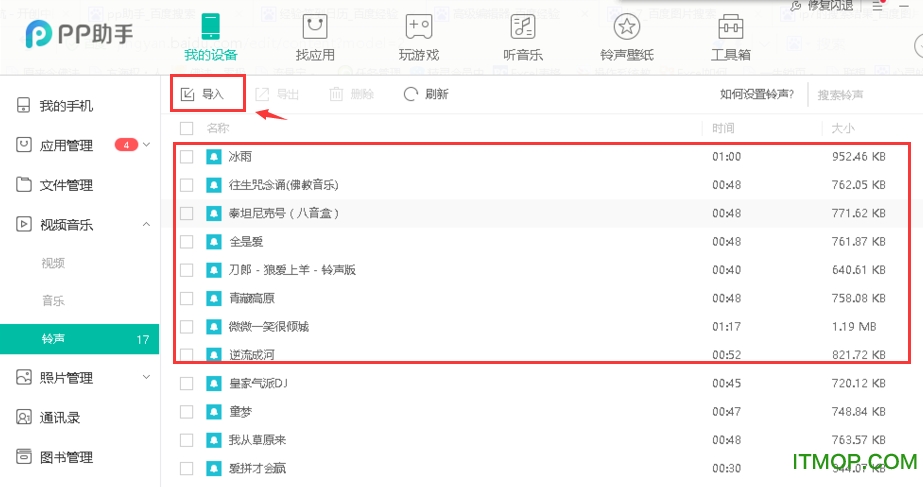Select ringtone row 逆流成河
The width and height of the screenshot is (923, 487).
[x=542, y=355]
